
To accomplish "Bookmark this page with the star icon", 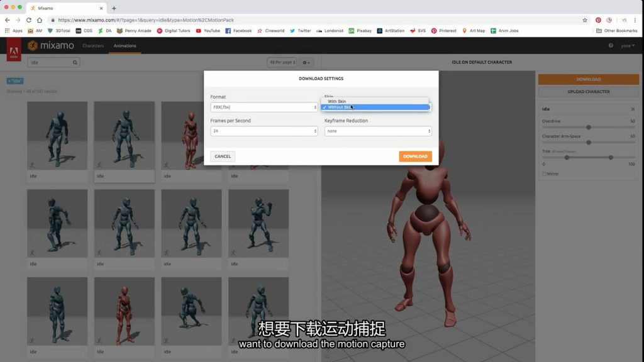I will click(585, 20).
